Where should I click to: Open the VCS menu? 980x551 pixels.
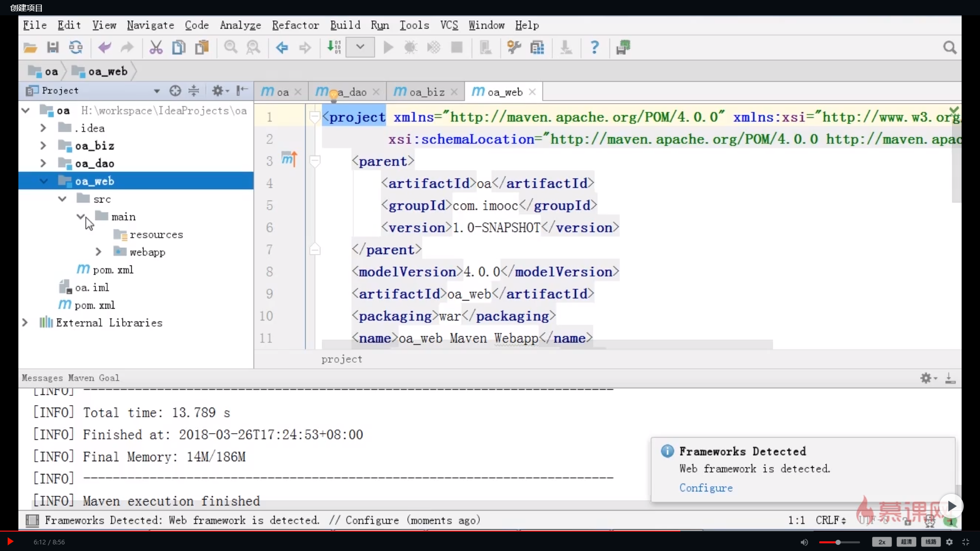click(x=449, y=25)
